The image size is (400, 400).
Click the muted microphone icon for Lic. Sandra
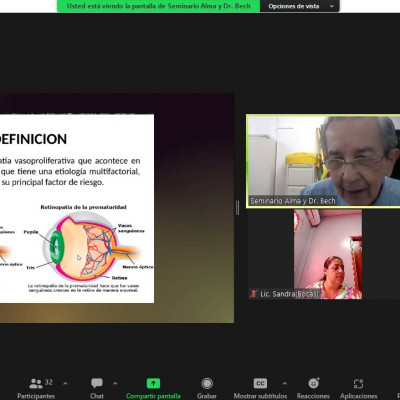point(254,294)
